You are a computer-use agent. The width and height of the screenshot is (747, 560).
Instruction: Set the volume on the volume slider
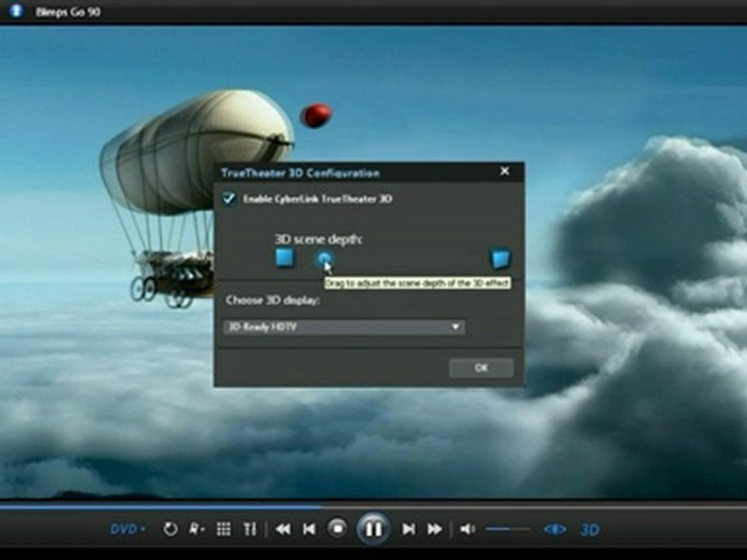(x=507, y=529)
